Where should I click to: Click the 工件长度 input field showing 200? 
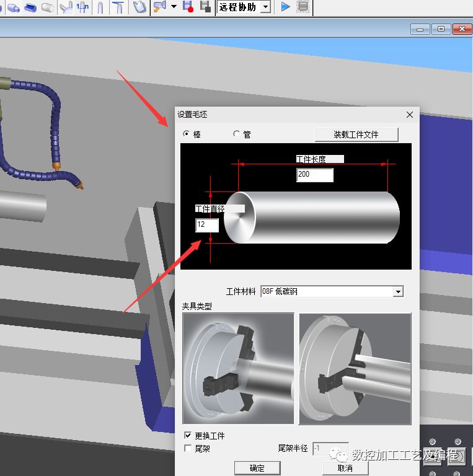point(314,175)
